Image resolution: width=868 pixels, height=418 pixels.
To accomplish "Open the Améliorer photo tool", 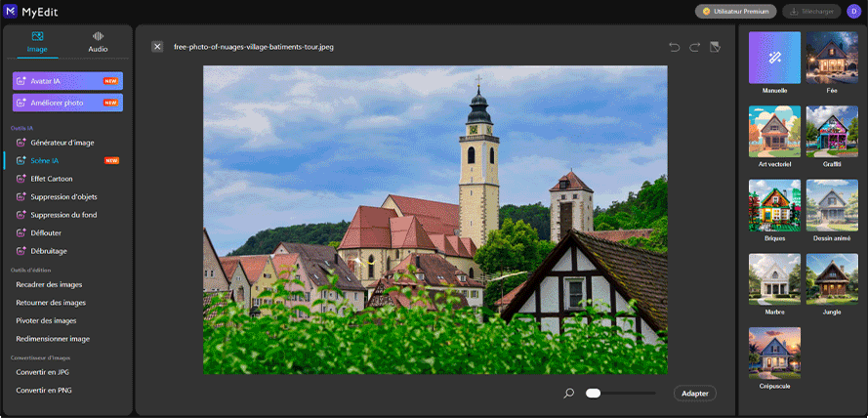I will click(x=67, y=103).
